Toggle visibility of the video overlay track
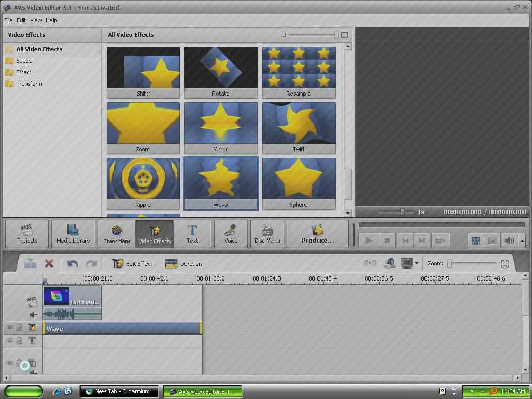The width and height of the screenshot is (532, 399). (x=9, y=363)
